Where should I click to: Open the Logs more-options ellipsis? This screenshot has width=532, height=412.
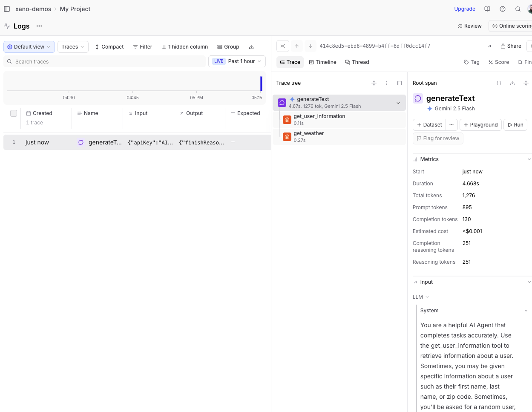tap(39, 26)
